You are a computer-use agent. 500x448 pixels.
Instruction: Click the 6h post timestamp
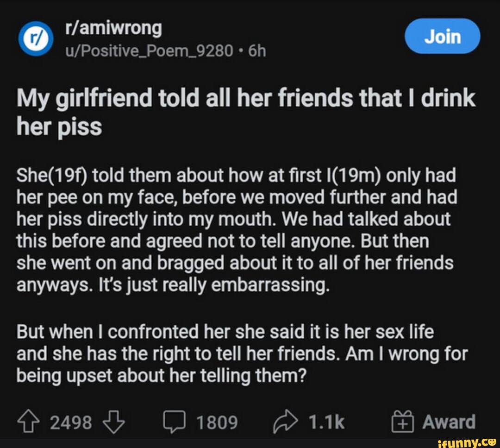coord(257,50)
